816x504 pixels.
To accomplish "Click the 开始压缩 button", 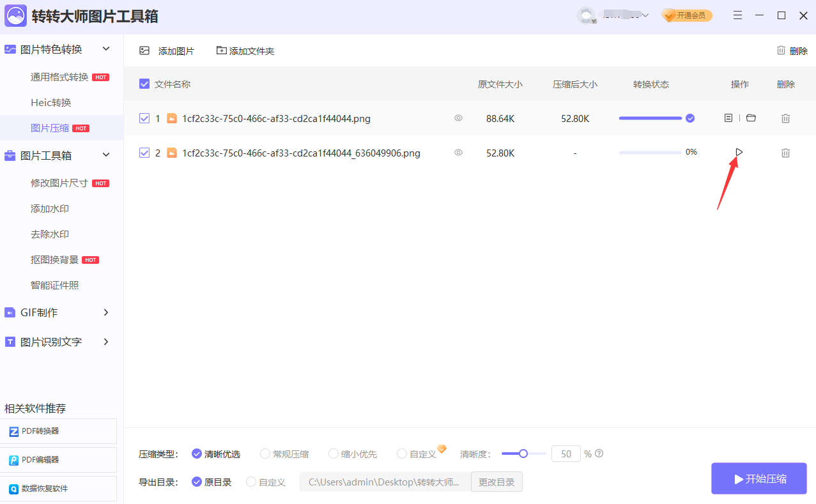I will click(x=759, y=478).
